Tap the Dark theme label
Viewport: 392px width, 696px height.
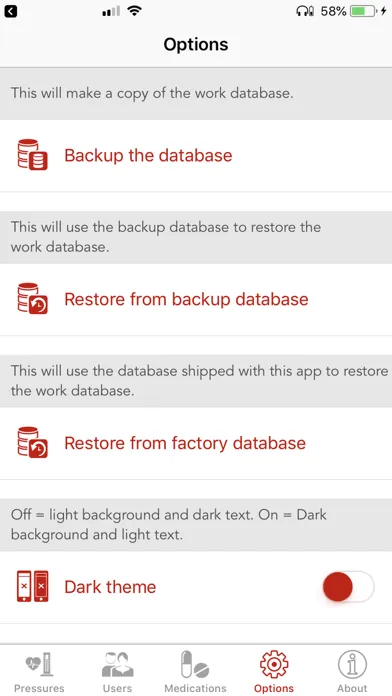pyautogui.click(x=110, y=587)
